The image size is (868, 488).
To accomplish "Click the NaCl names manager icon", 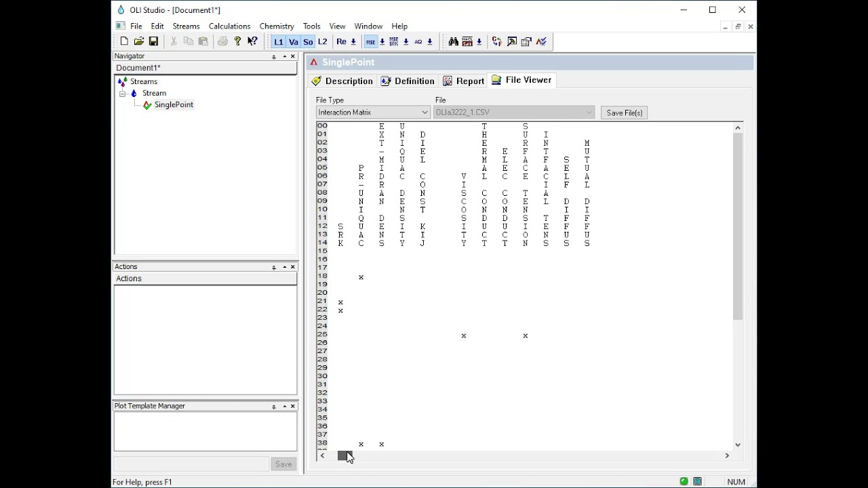I will (467, 42).
